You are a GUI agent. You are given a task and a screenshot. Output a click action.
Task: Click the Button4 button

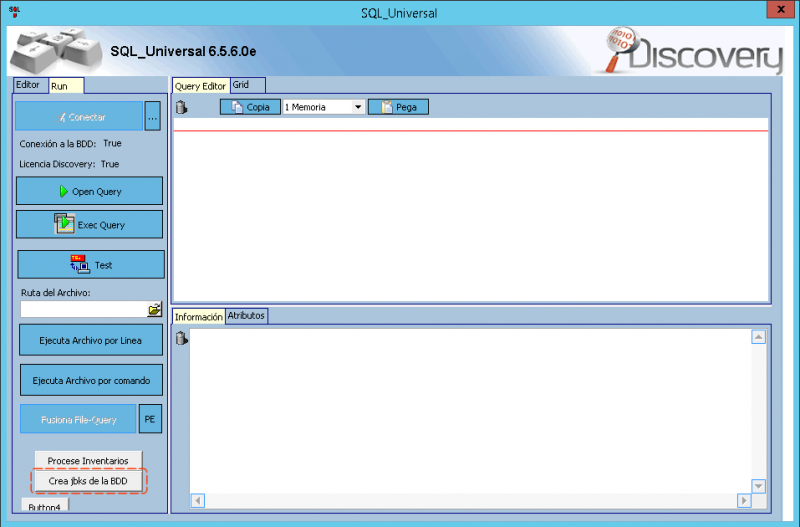pyautogui.click(x=45, y=506)
